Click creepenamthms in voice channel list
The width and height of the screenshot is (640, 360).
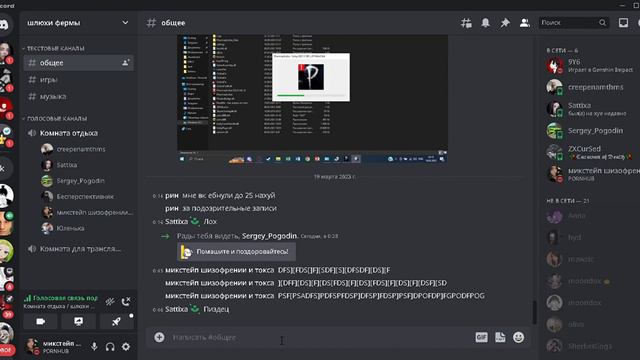81,149
